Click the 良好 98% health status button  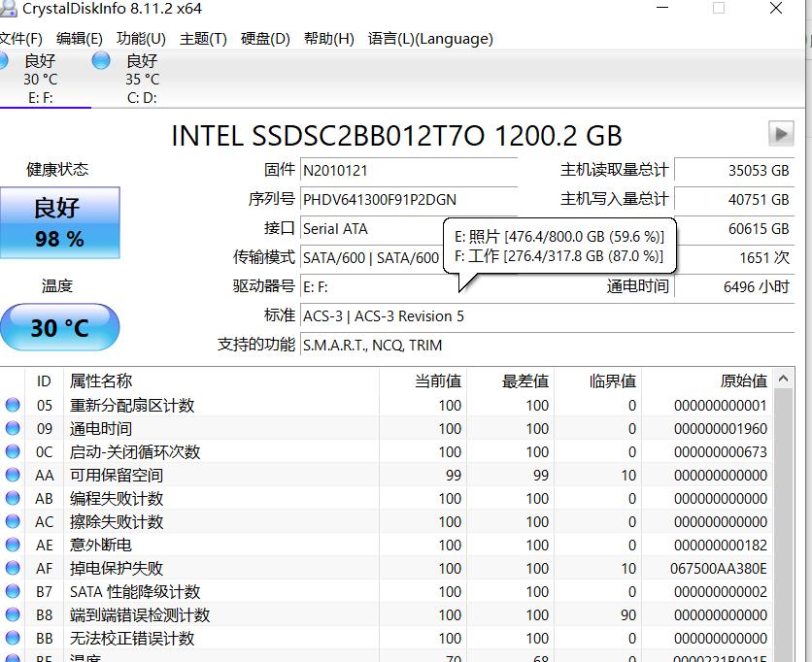click(60, 221)
